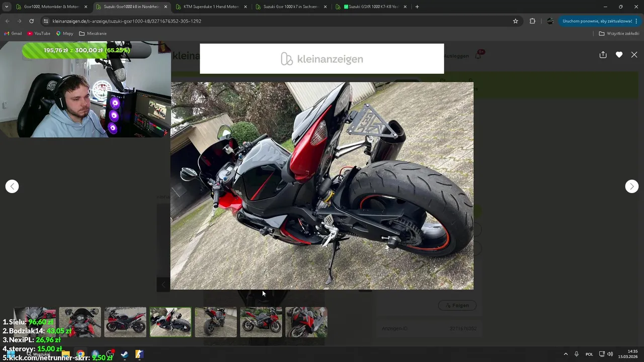The image size is (644, 362).
Task: Open Steam from the taskbar
Action: [x=124, y=354]
